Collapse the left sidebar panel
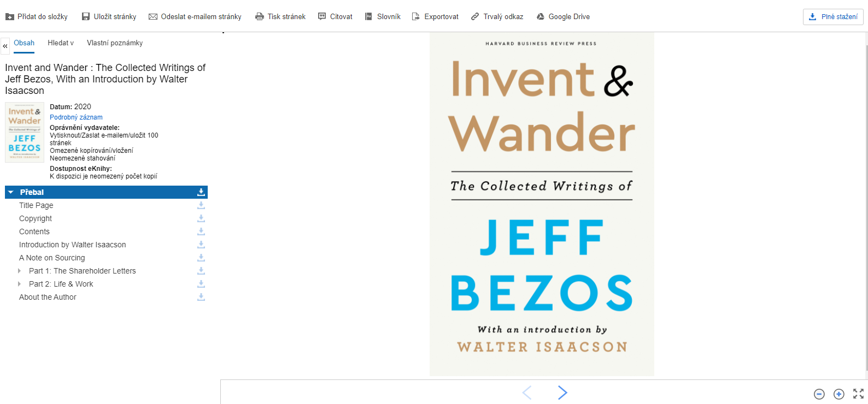Image resolution: width=868 pixels, height=404 pixels. point(5,46)
